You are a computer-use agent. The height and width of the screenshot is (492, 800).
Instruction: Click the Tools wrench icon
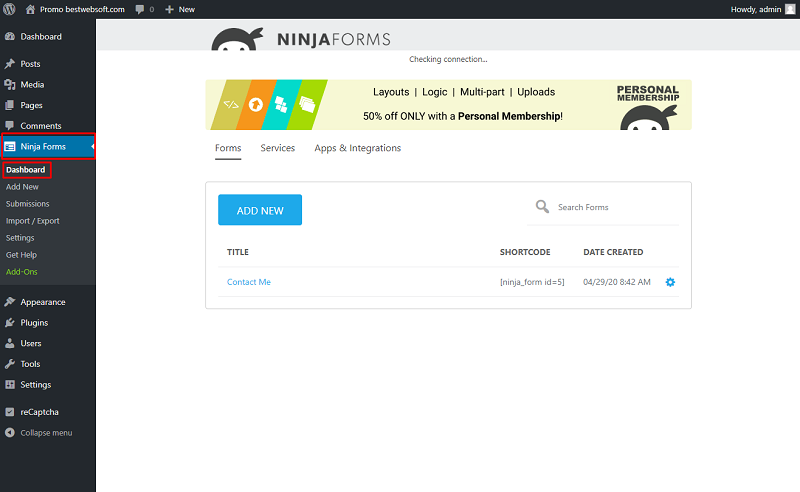(10, 364)
